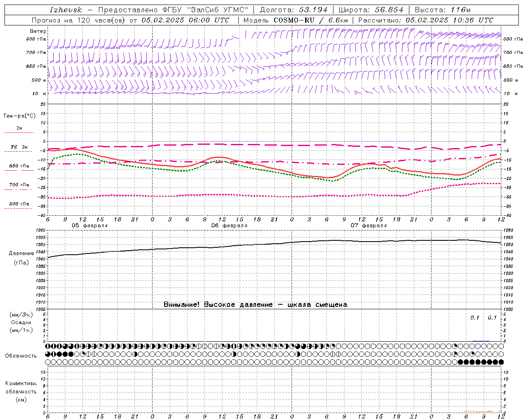525x420 pixels.
Task: Click the 'Модель COSMO-RU / 6.6км' label
Action: point(295,20)
